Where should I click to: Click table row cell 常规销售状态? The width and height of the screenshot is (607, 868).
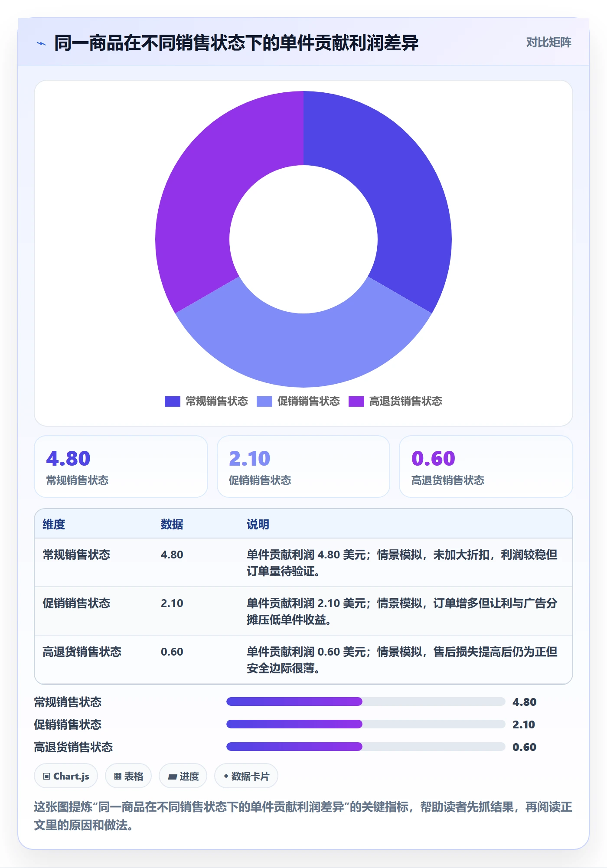[x=76, y=555]
